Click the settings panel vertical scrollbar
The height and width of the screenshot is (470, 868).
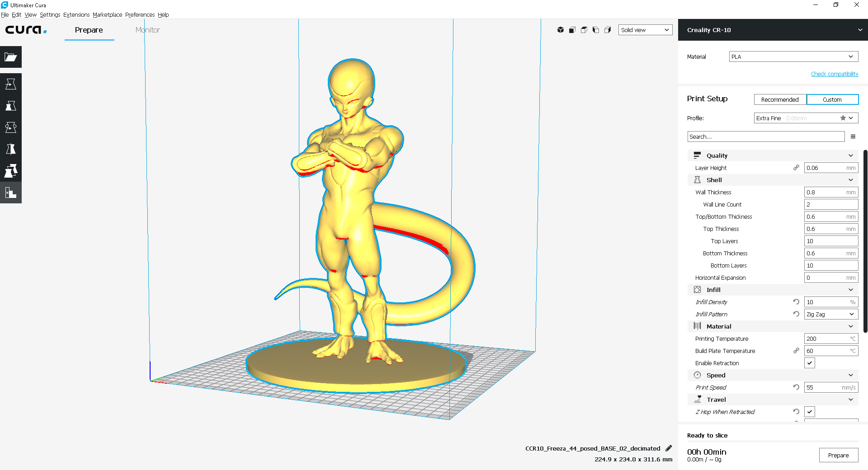point(865,241)
